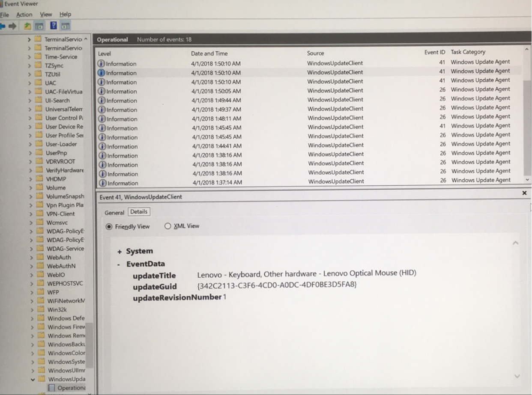The image size is (532, 395).
Task: Click the updateGuid value text
Action: pos(277,285)
